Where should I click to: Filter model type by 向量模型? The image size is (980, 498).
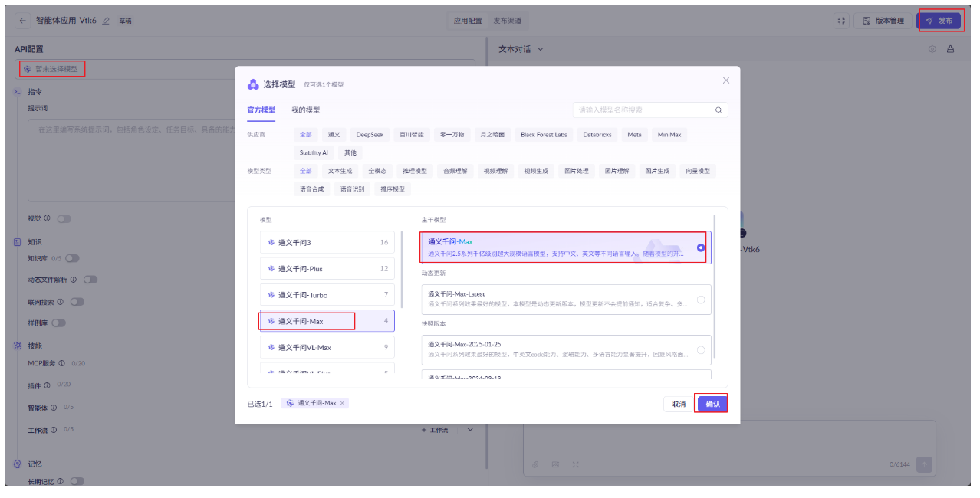[698, 171]
